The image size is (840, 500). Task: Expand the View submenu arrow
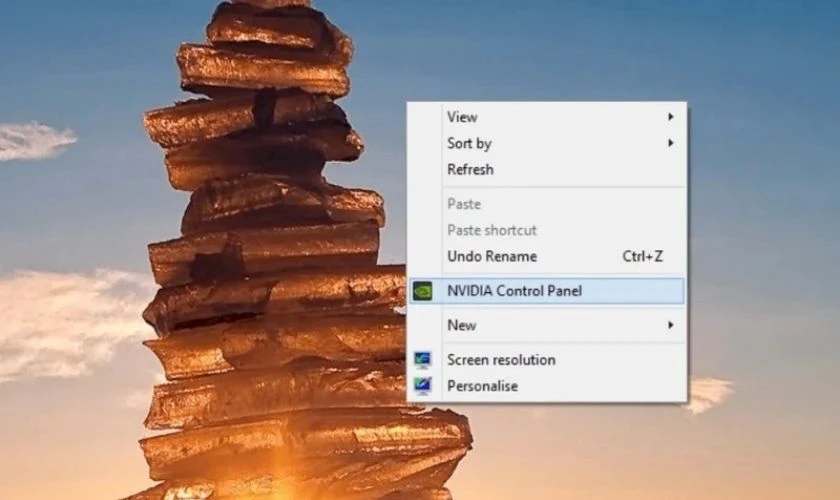click(x=670, y=117)
